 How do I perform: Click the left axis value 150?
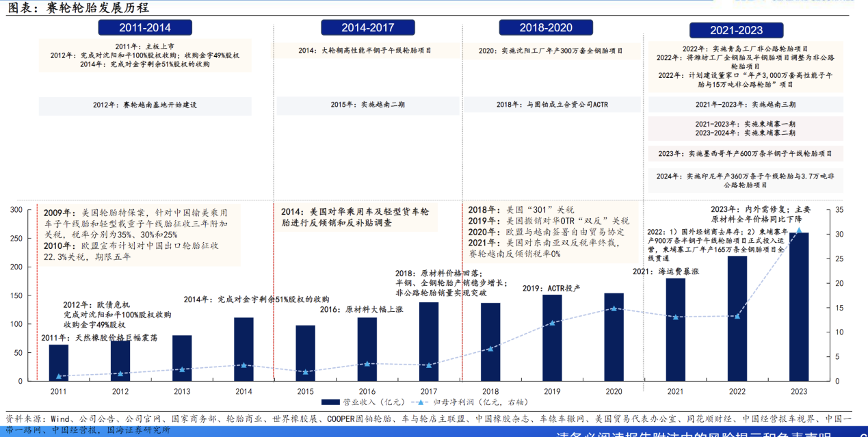tap(15, 295)
